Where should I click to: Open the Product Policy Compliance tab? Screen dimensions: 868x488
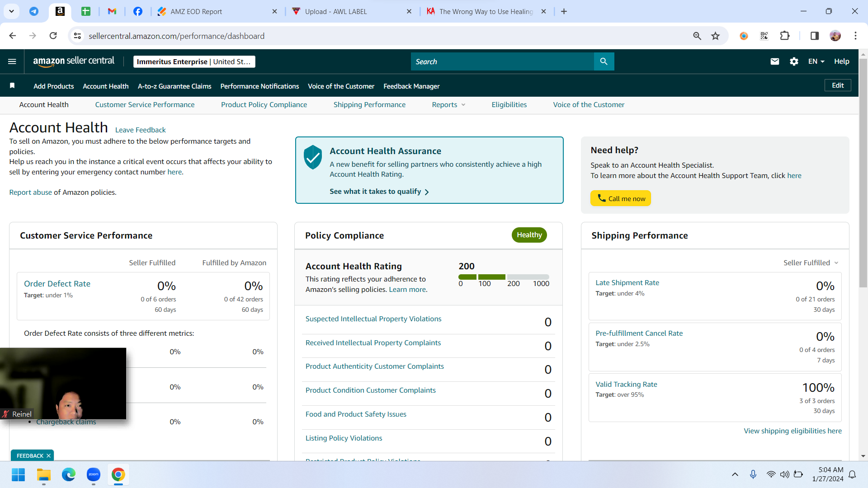pos(264,105)
